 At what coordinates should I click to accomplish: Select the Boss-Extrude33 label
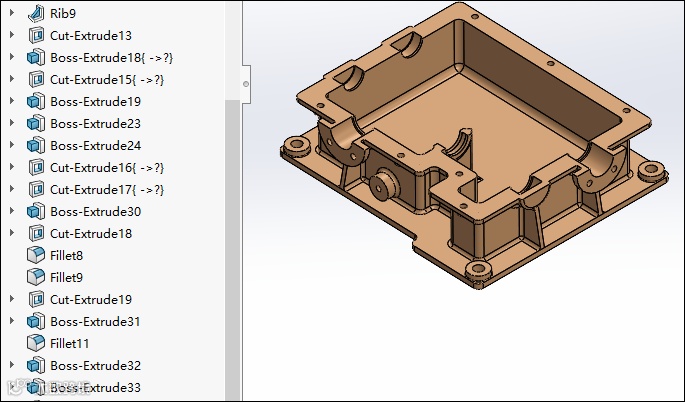pos(95,388)
